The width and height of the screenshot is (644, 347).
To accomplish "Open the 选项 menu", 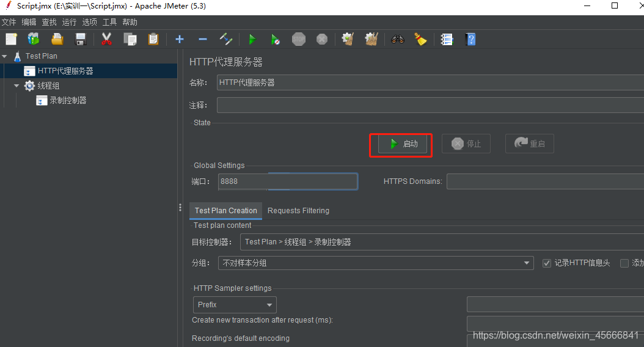I will 89,22.
